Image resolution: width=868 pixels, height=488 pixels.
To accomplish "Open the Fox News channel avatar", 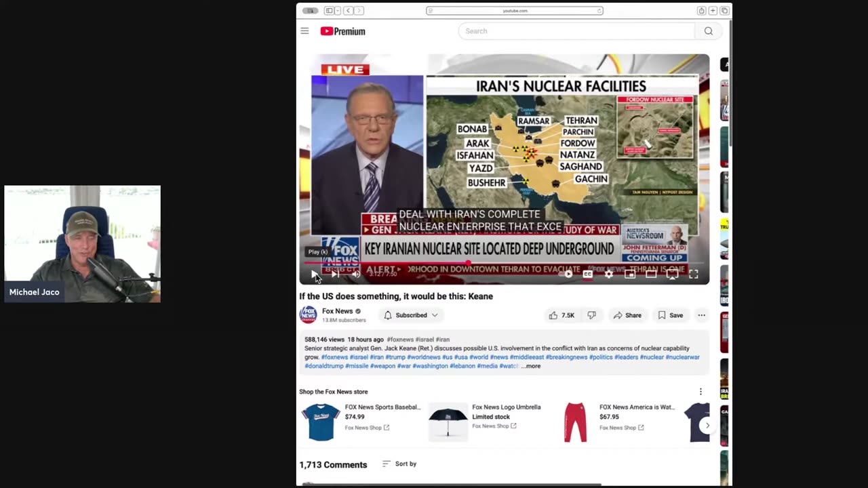I will point(308,314).
